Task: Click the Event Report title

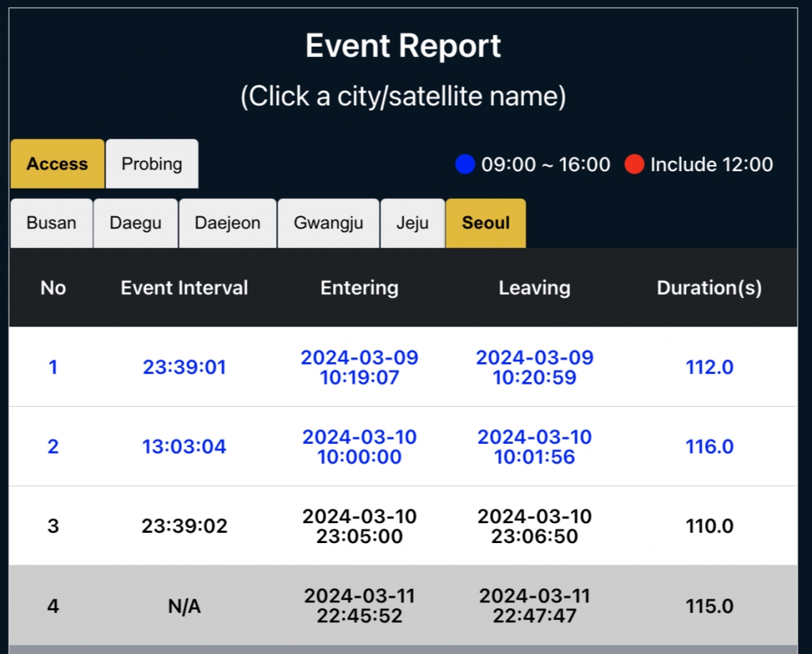Action: coord(403,46)
